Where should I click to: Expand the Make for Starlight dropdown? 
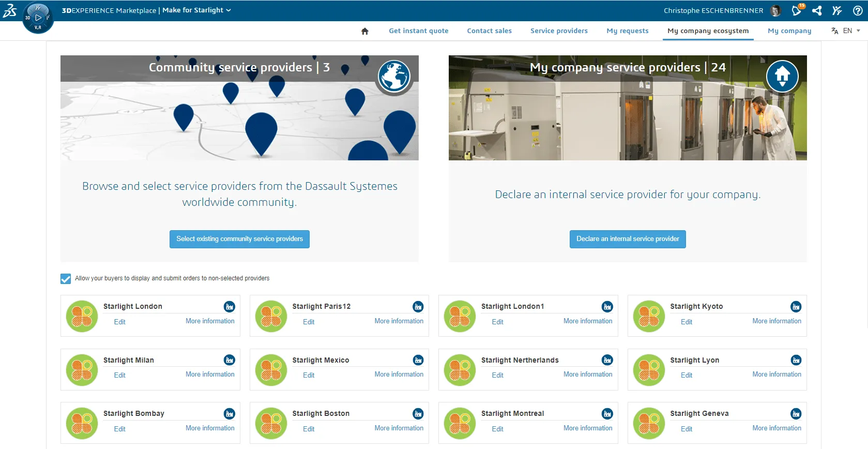(x=196, y=10)
